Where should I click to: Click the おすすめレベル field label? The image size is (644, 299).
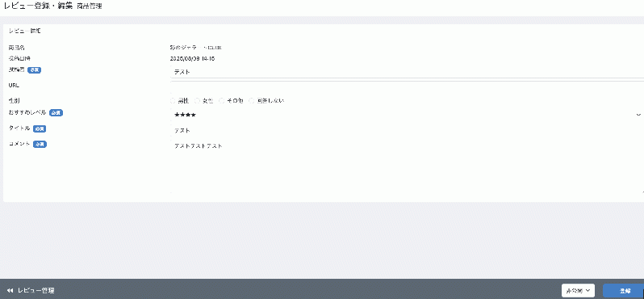(x=27, y=112)
